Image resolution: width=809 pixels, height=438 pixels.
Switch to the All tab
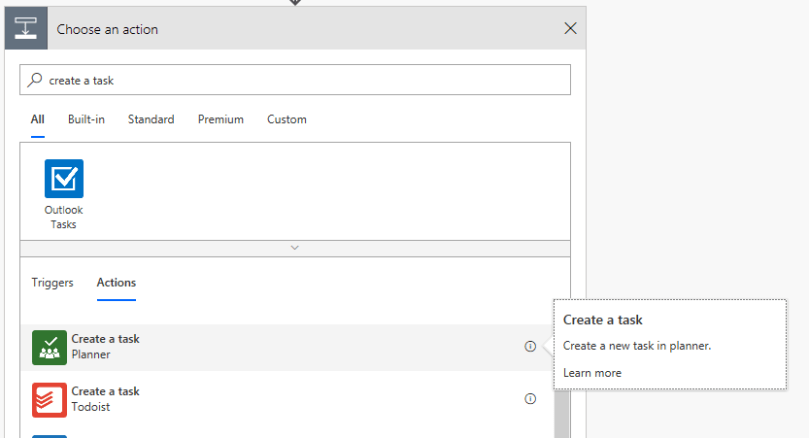point(38,120)
